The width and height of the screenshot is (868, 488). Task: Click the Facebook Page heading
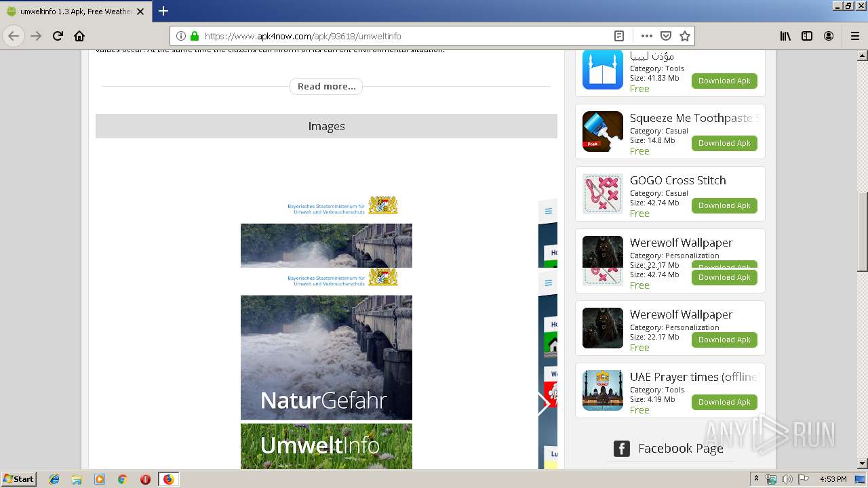(x=680, y=449)
